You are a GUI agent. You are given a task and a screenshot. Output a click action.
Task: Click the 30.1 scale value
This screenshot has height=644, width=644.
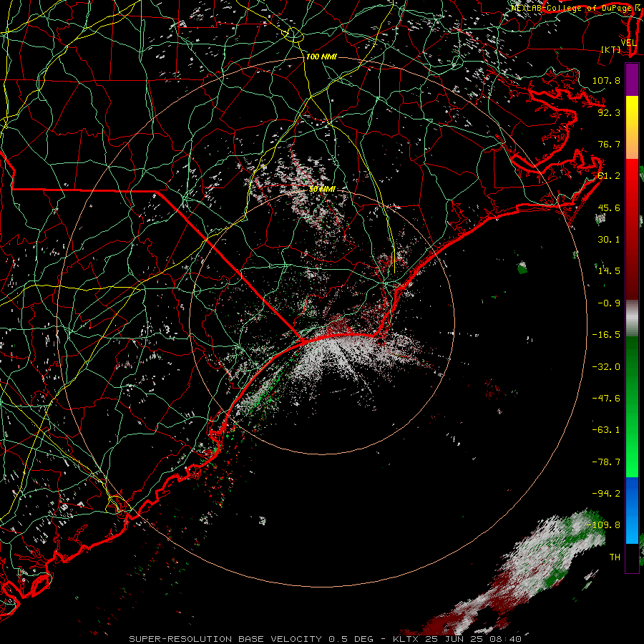click(609, 240)
